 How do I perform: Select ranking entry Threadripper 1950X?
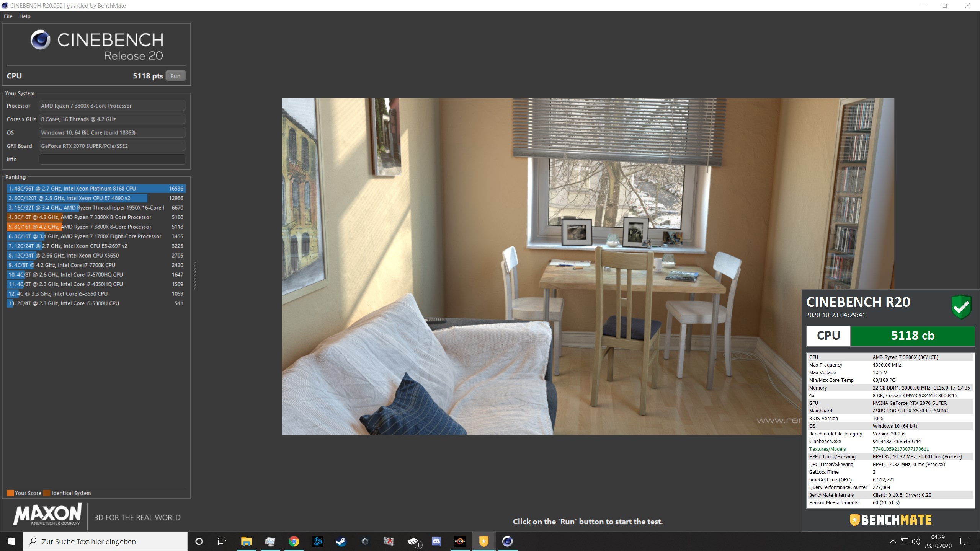pyautogui.click(x=96, y=208)
